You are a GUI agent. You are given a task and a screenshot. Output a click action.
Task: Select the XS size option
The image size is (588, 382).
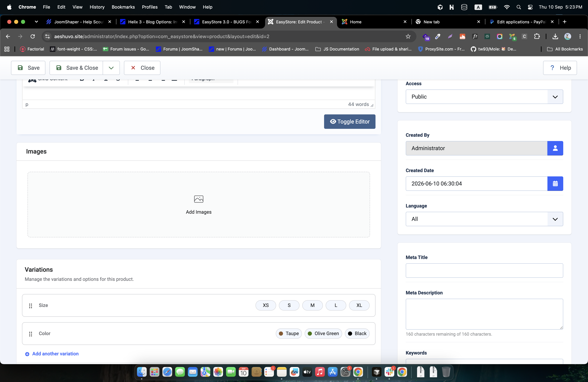point(266,305)
